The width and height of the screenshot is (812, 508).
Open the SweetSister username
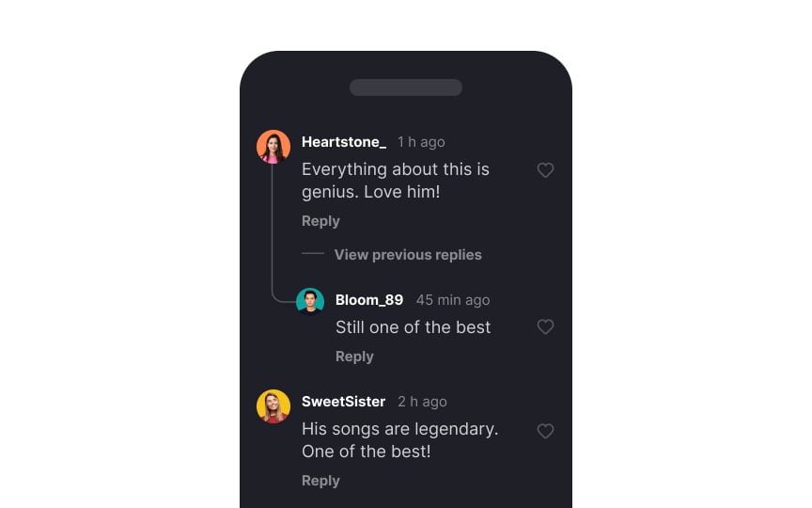343,402
